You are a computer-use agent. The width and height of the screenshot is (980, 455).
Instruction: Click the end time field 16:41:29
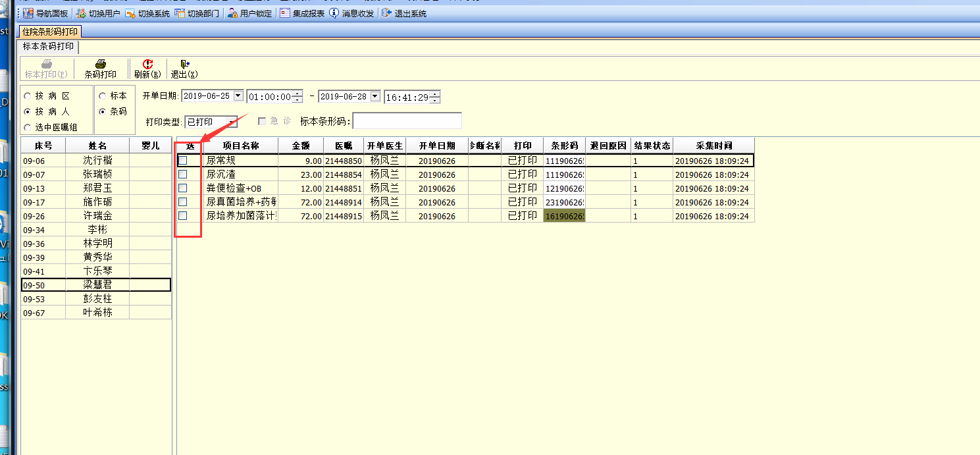pos(407,97)
